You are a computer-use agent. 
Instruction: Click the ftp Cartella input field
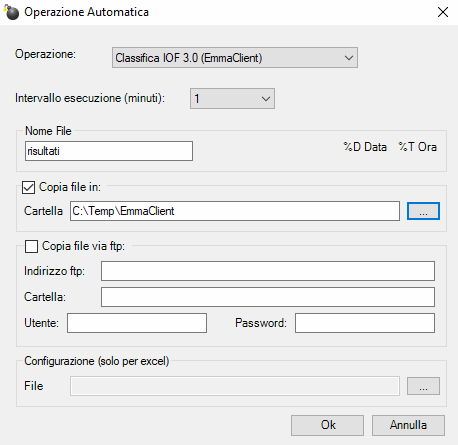tap(268, 297)
